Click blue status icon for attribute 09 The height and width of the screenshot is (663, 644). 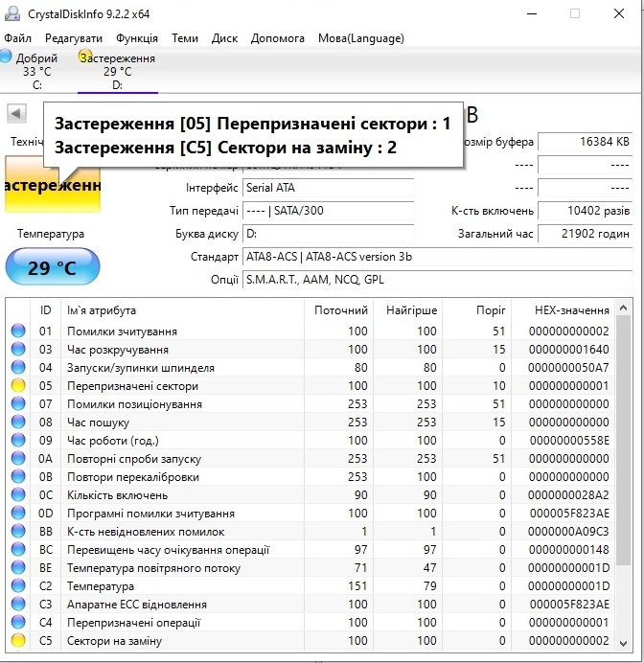[x=18, y=440]
